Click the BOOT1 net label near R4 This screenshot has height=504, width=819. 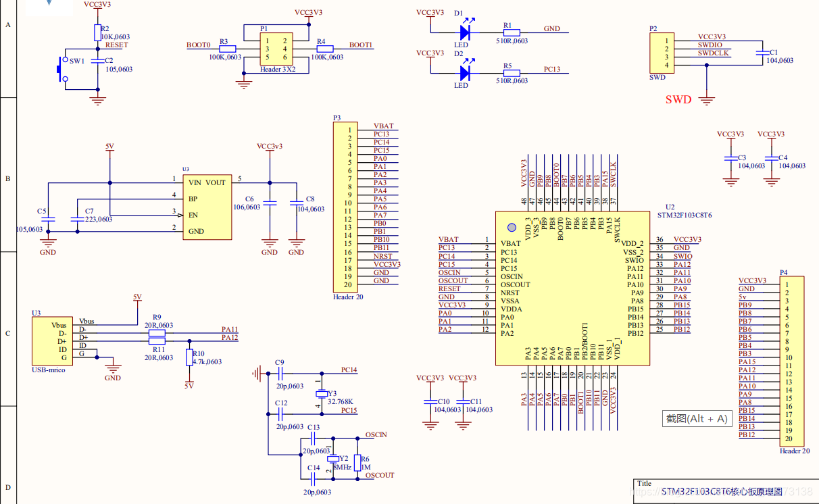pyautogui.click(x=361, y=45)
